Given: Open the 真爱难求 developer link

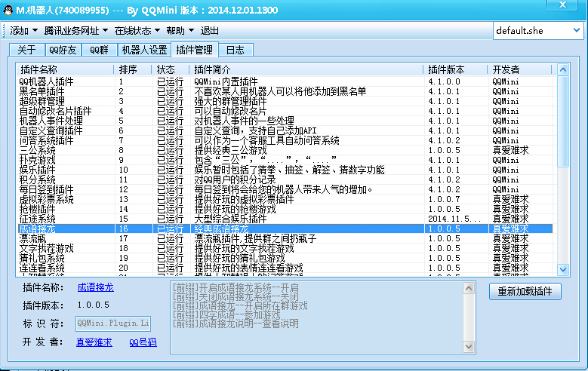Looking at the screenshot, I should (x=94, y=342).
